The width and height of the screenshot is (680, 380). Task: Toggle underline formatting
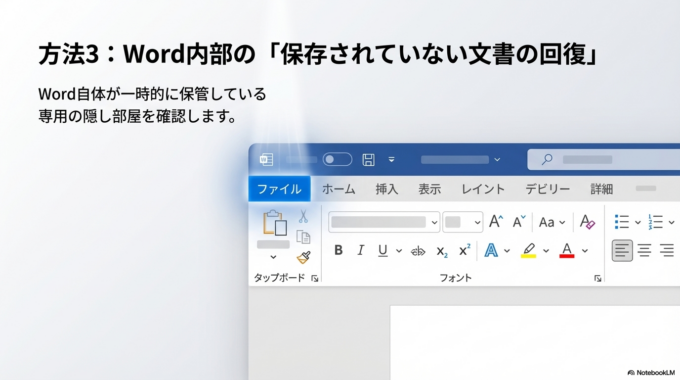click(x=382, y=250)
